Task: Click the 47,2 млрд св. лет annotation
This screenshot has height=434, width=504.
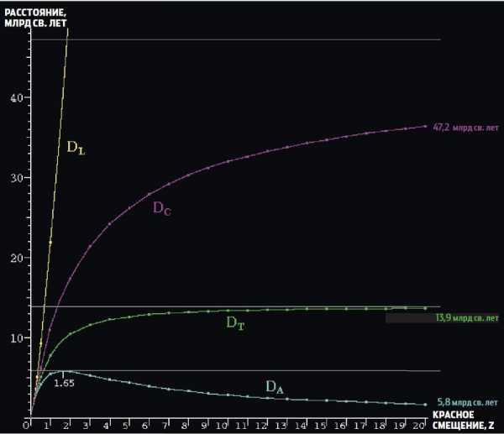Action: [x=465, y=128]
